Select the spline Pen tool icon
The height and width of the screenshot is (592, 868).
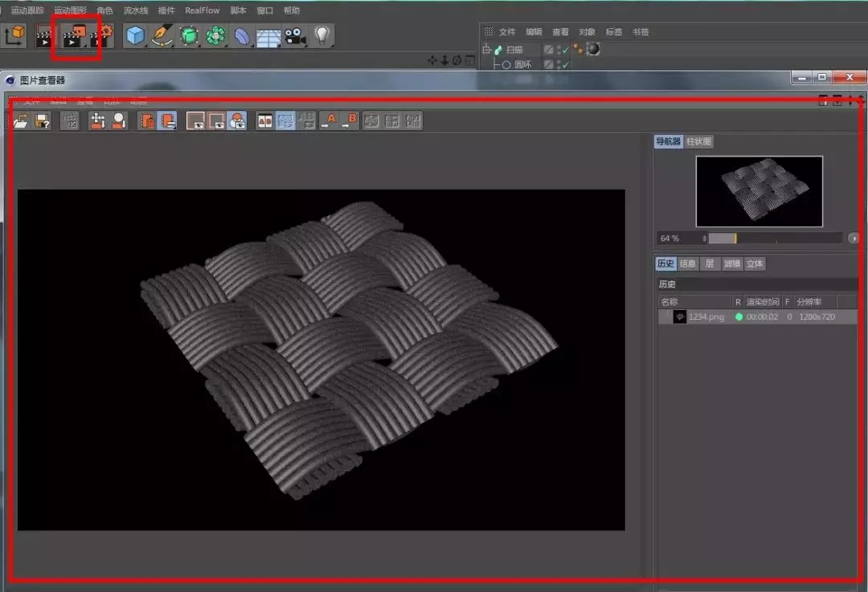(162, 35)
